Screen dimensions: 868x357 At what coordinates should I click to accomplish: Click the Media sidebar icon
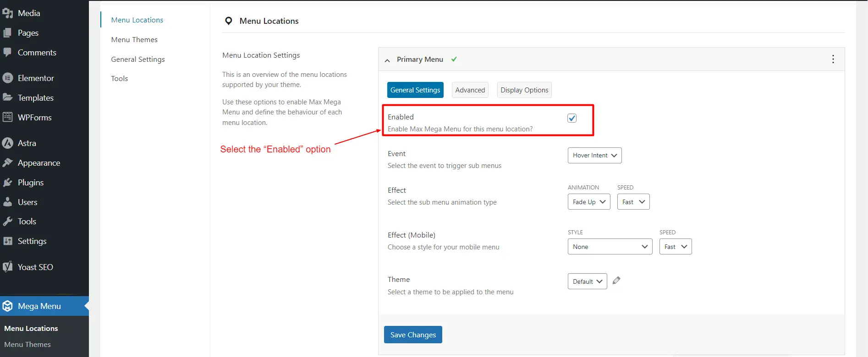pyautogui.click(x=7, y=13)
